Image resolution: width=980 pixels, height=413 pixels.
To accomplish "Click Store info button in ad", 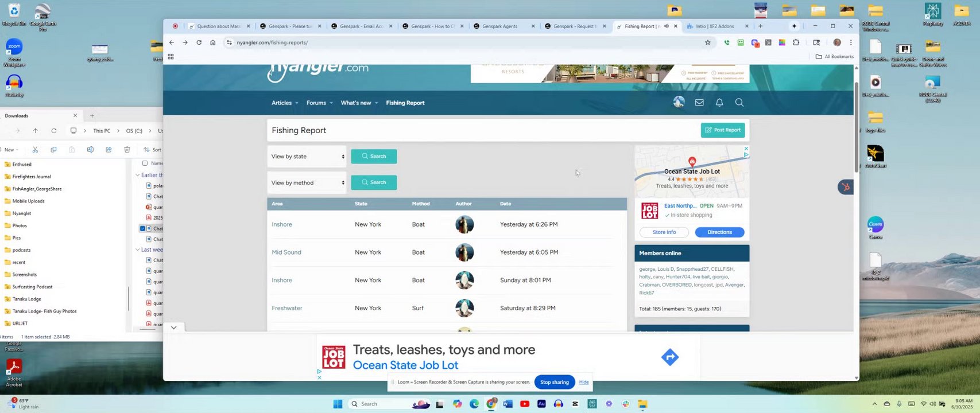I will (x=664, y=232).
